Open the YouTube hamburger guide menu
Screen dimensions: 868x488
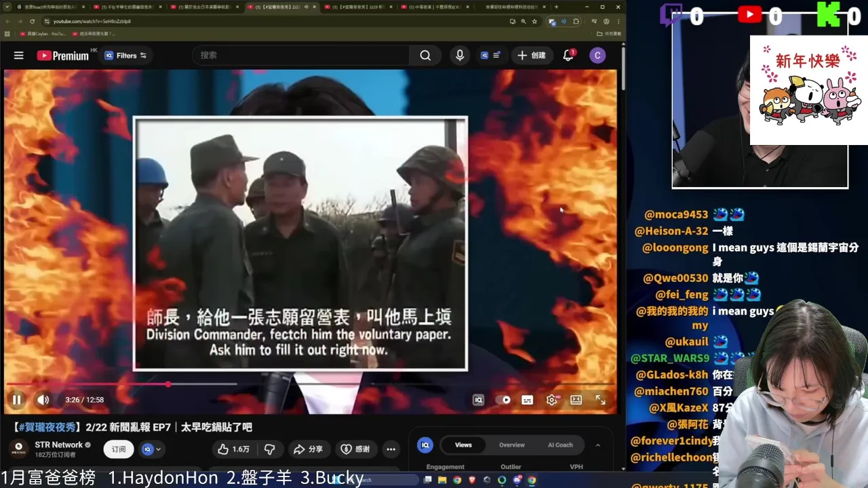pyautogui.click(x=18, y=56)
